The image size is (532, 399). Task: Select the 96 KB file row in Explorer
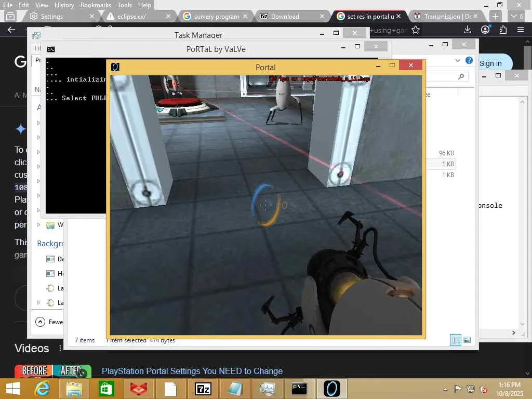[441, 153]
